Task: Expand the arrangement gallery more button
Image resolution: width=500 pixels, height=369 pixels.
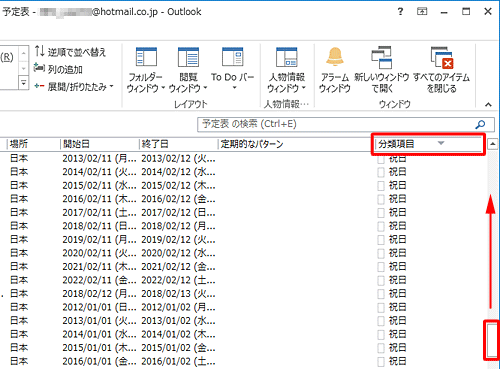Action: tap(23, 83)
